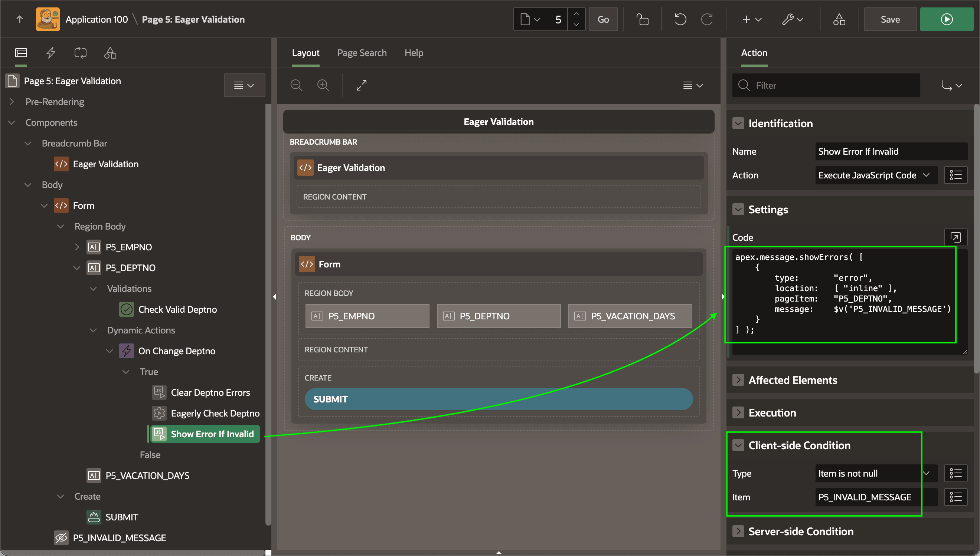The width and height of the screenshot is (980, 556).
Task: Expand the layout to full screen
Action: tap(362, 85)
